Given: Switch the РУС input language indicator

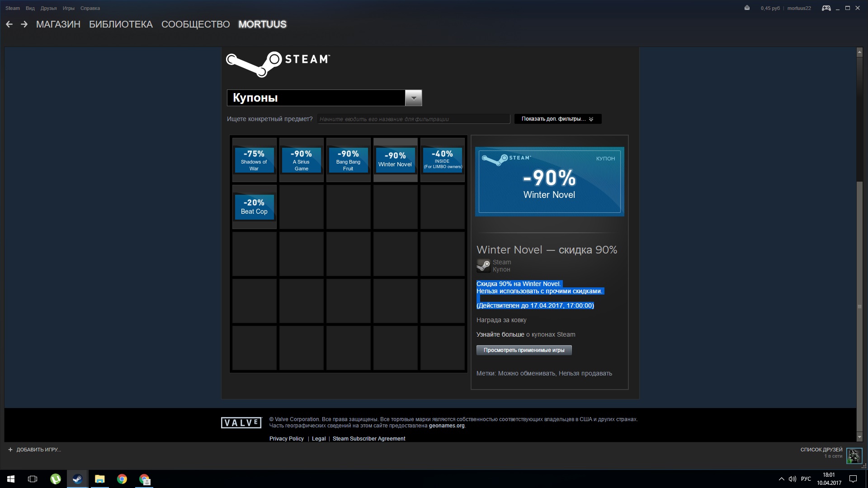Looking at the screenshot, I should point(806,479).
